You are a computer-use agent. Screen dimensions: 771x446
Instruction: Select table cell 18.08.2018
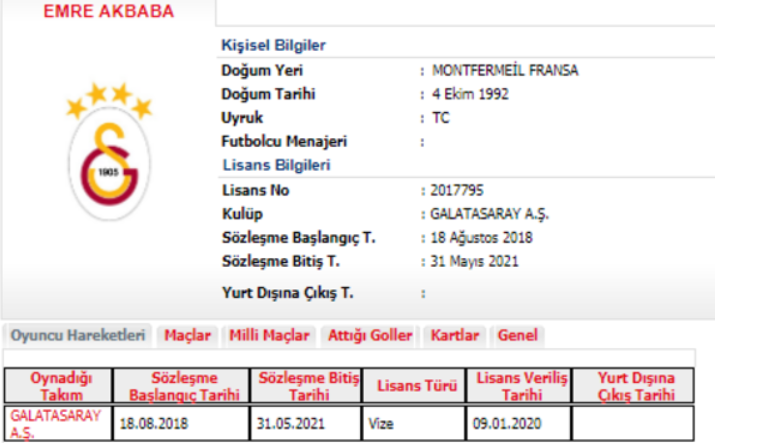(181, 423)
